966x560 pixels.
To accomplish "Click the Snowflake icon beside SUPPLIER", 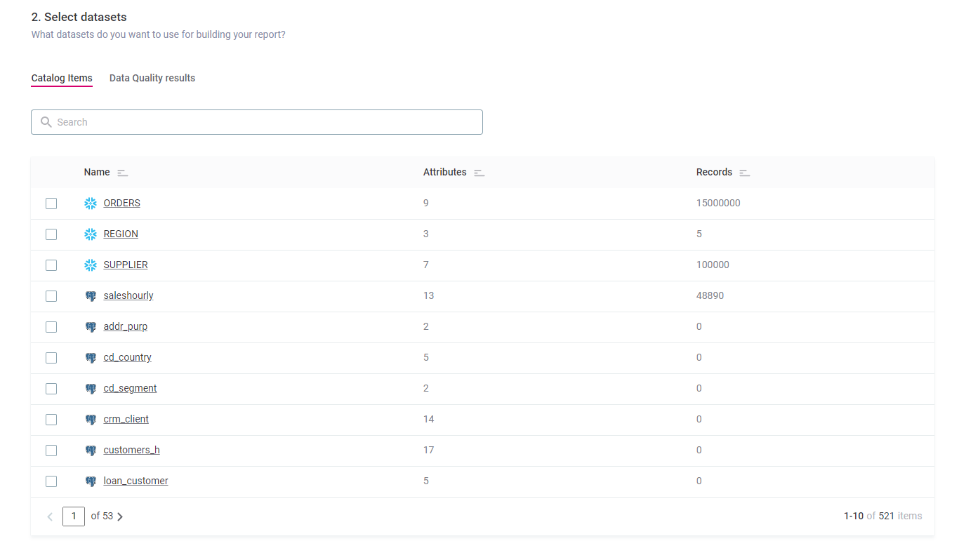I will (90, 265).
